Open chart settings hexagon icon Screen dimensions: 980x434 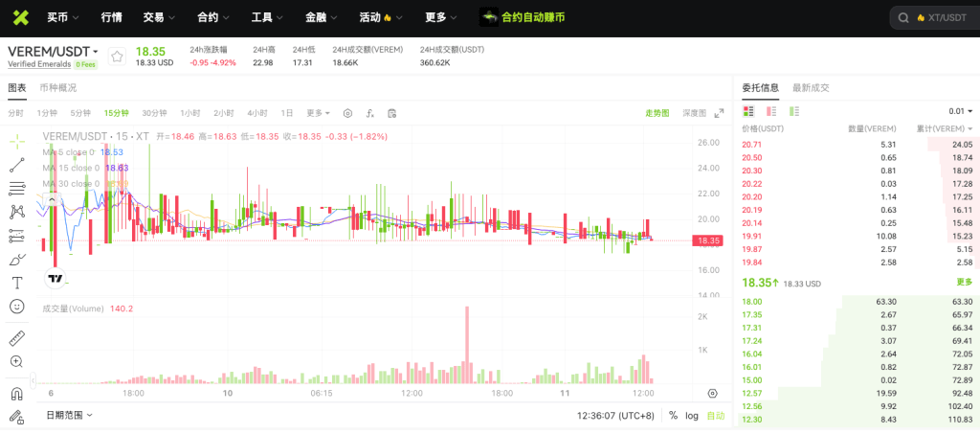pyautogui.click(x=348, y=113)
